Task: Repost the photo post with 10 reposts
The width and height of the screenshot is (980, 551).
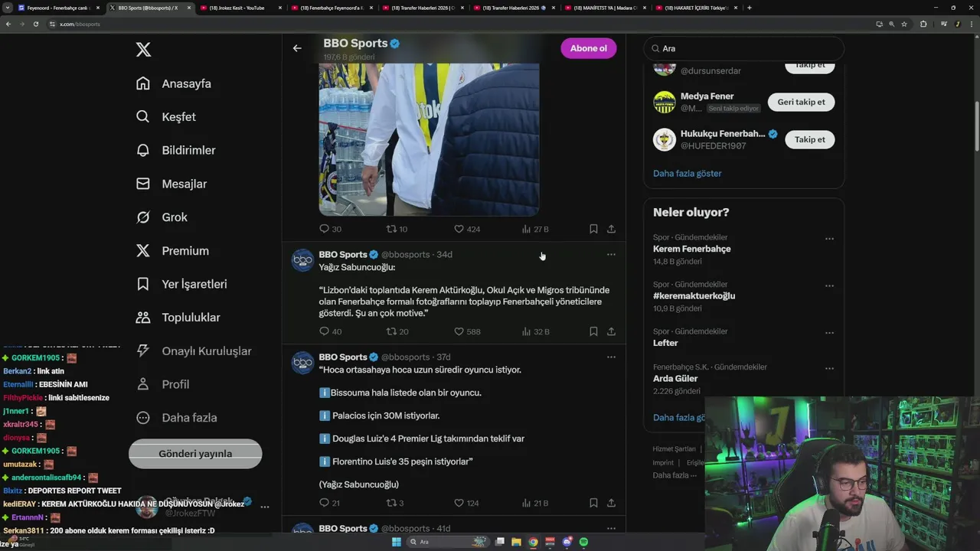Action: tap(397, 229)
